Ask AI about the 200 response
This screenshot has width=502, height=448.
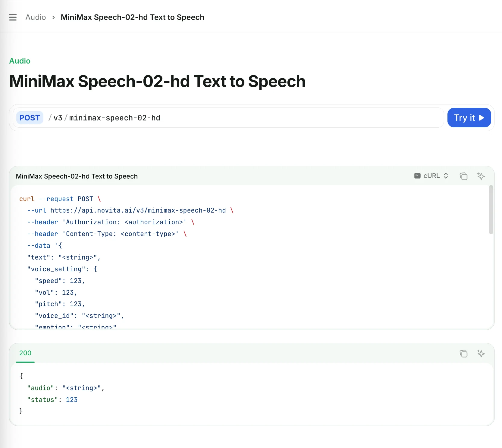[481, 353]
